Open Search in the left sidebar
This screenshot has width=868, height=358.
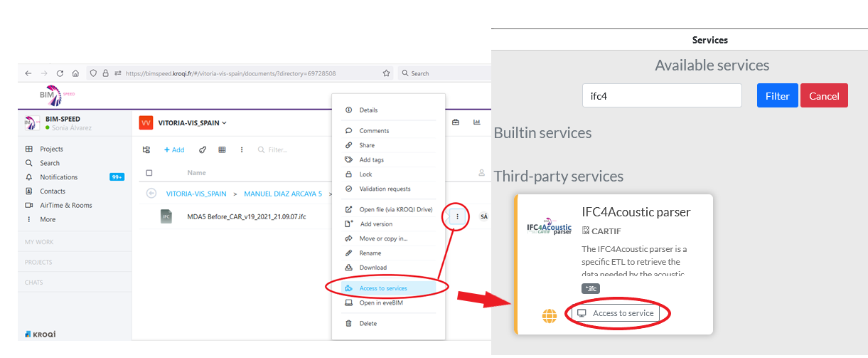pos(50,163)
